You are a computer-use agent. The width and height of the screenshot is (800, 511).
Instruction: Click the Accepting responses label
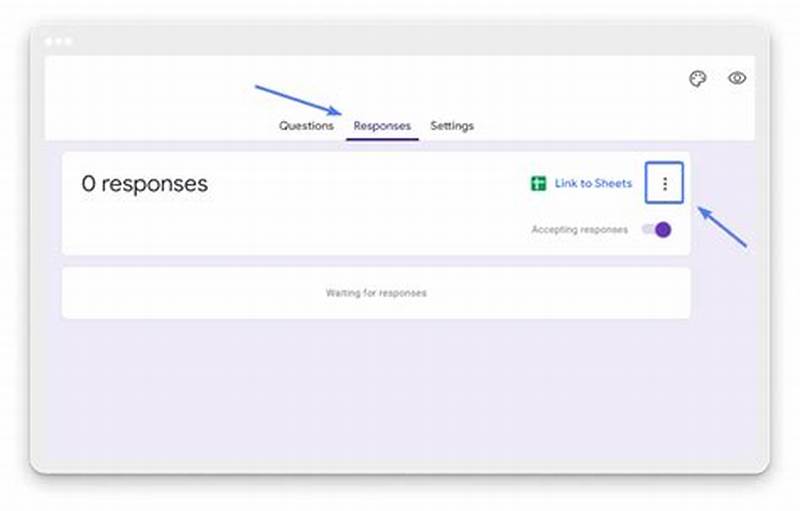pyautogui.click(x=580, y=229)
